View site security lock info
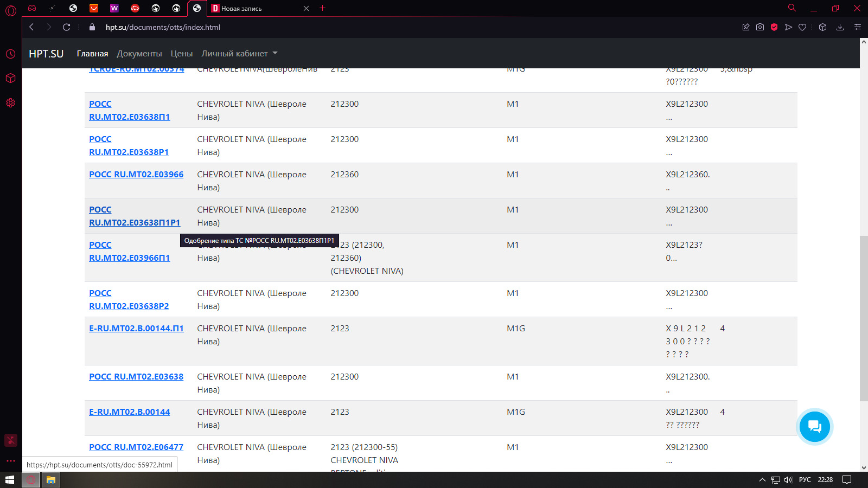 [92, 27]
